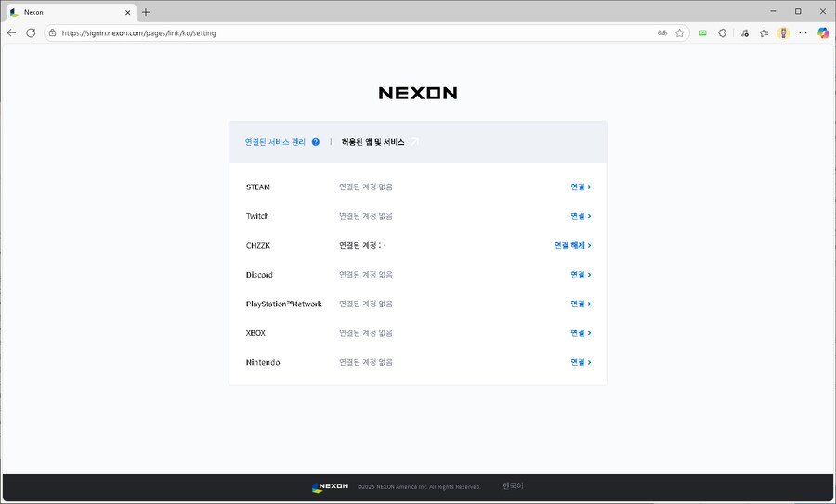Open the read aloud icon in address bar

pos(661,32)
